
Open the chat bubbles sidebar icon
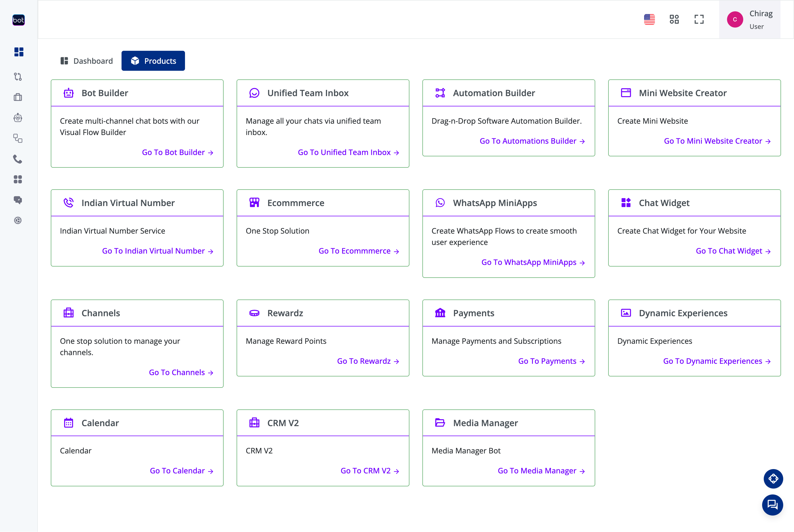(18, 200)
